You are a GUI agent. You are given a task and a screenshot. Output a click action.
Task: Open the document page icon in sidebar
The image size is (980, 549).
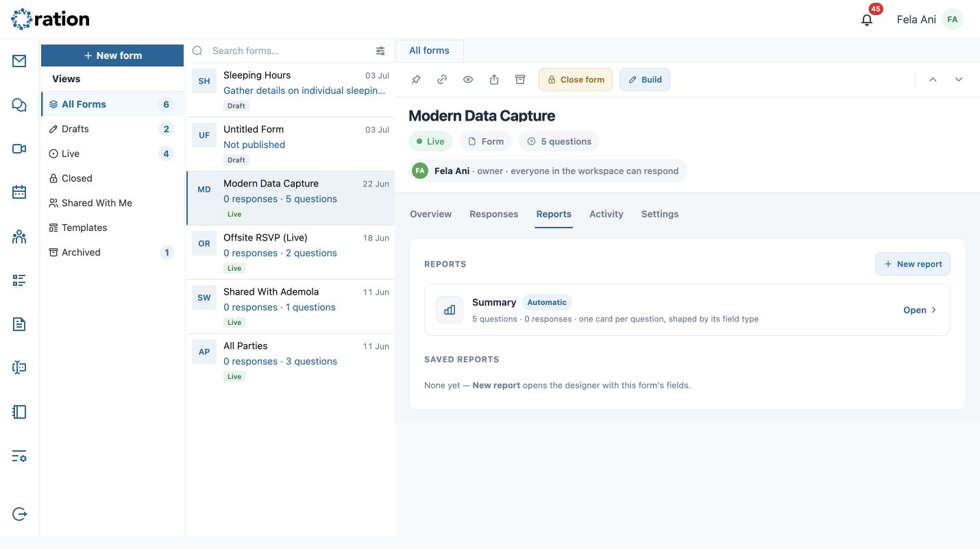19,324
